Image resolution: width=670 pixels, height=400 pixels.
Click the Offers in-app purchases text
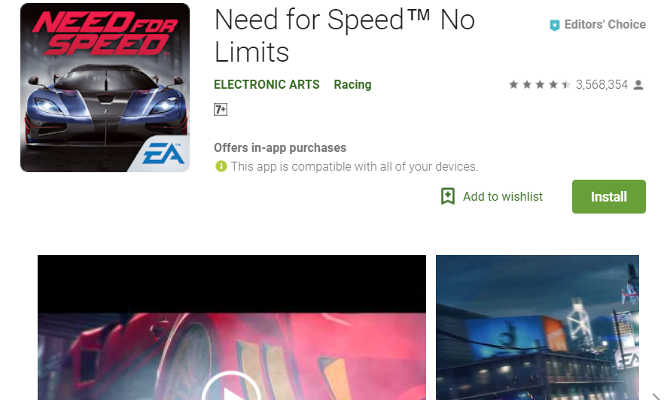(280, 148)
